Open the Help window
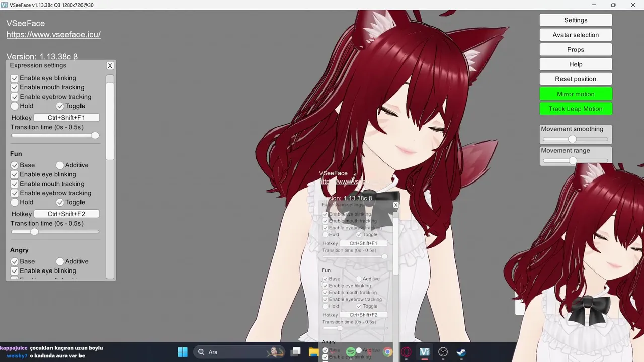This screenshot has width=644, height=362. [576, 64]
